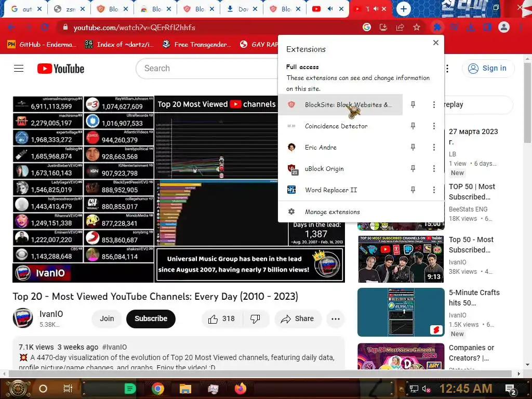Open YouTube settings three-dot menu

pyautogui.click(x=447, y=69)
